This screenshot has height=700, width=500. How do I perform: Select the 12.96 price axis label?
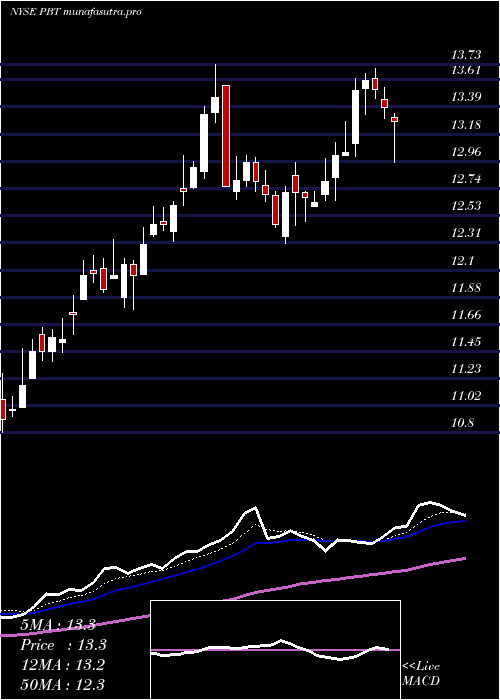click(466, 152)
